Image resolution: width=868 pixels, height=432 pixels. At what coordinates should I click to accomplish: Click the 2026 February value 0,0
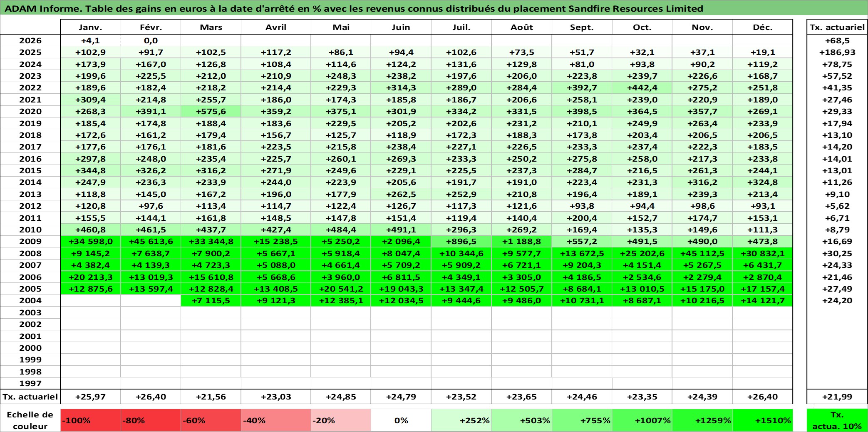click(151, 40)
